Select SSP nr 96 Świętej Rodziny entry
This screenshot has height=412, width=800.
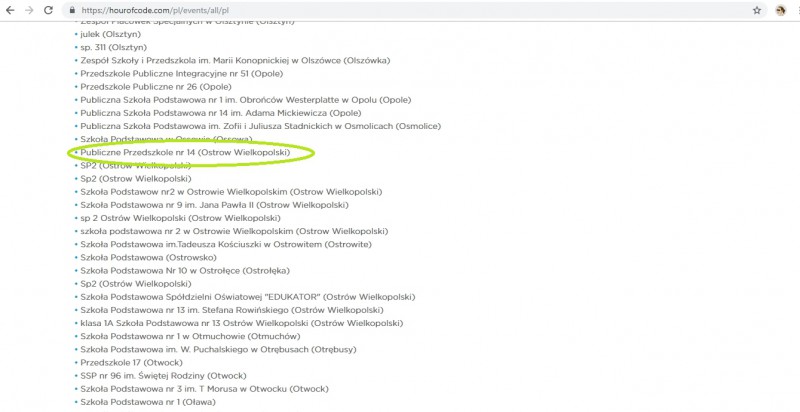(x=163, y=376)
